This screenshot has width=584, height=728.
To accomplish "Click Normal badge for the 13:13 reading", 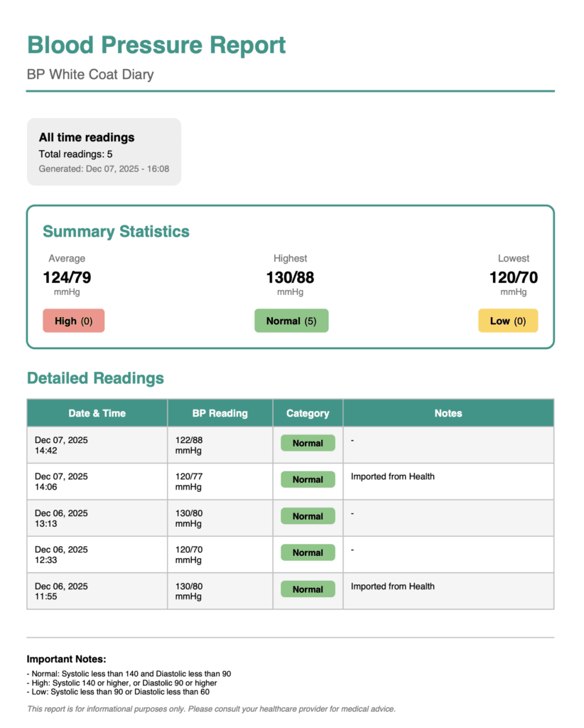I will point(308,516).
